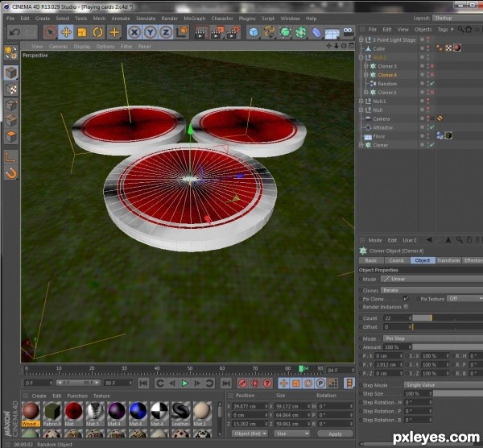Viewport: 483px width, 448px height.
Task: Click the coordinate system icon
Action: click(182, 32)
